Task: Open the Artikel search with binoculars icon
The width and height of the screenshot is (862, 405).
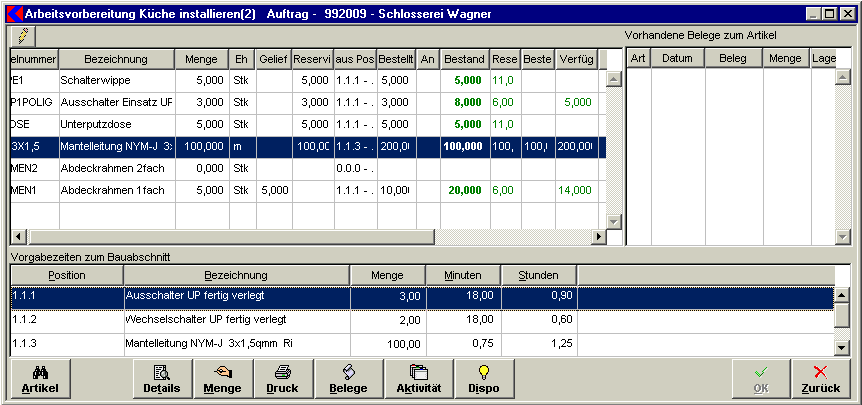Action: pos(40,378)
